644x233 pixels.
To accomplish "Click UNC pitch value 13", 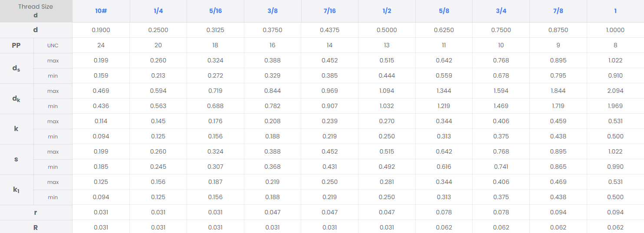I will (x=387, y=45).
